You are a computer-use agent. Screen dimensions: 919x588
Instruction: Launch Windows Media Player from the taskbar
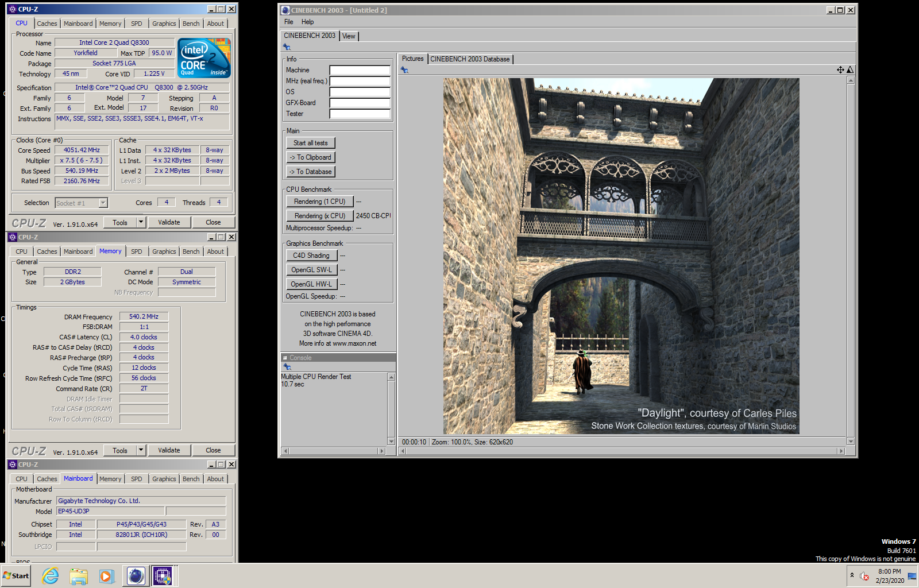(106, 576)
